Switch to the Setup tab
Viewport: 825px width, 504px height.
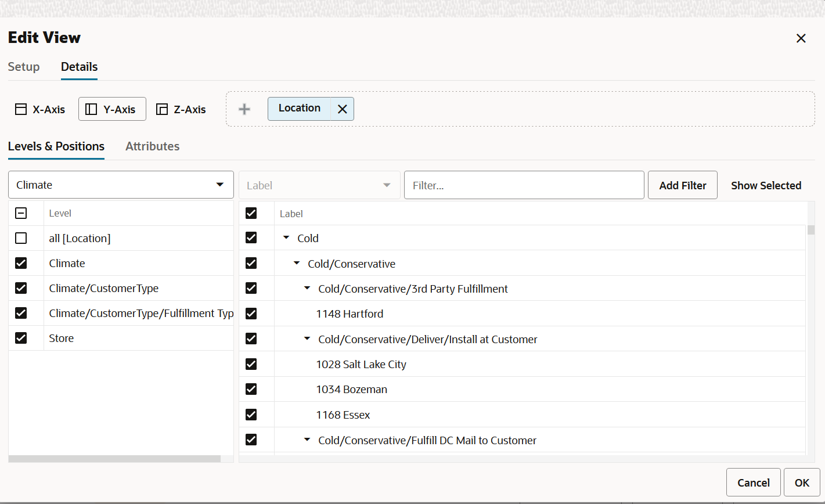point(24,67)
